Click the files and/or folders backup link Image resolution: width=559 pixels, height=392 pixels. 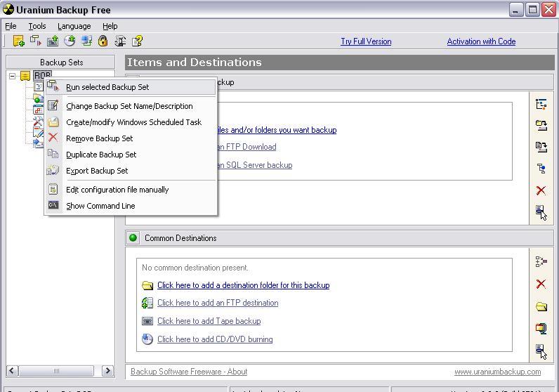(277, 130)
